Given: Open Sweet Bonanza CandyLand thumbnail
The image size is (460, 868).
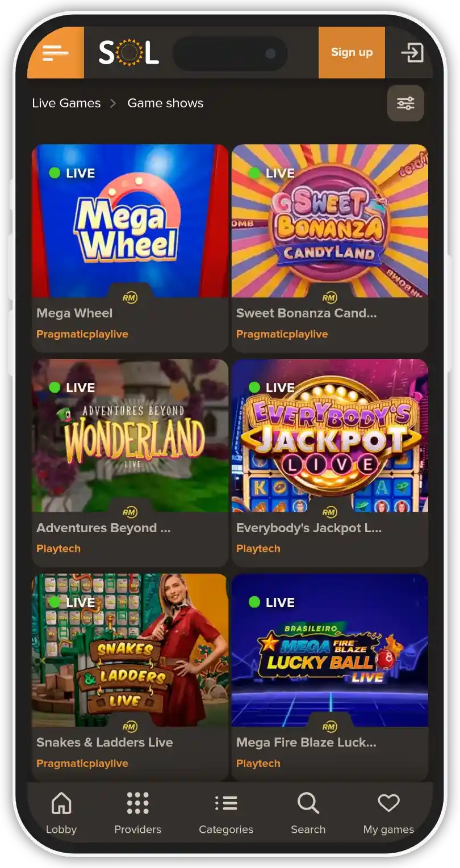Looking at the screenshot, I should point(330,221).
